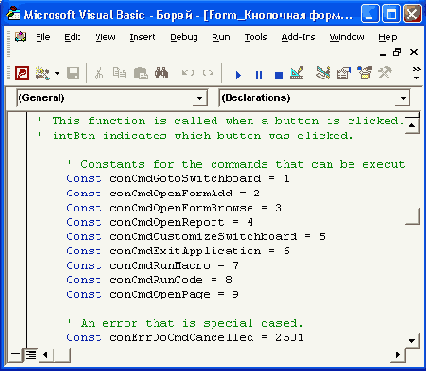The image size is (426, 371).
Task: Open the Edit menu
Action: point(72,37)
